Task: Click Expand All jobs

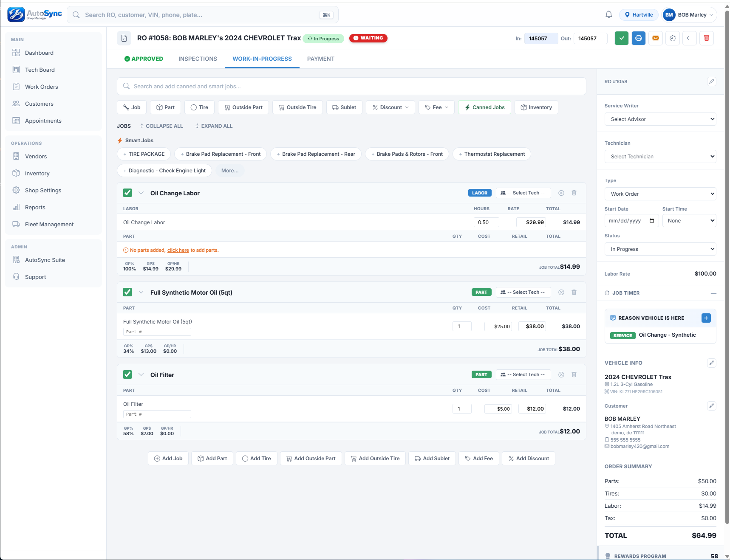Action: pos(214,126)
